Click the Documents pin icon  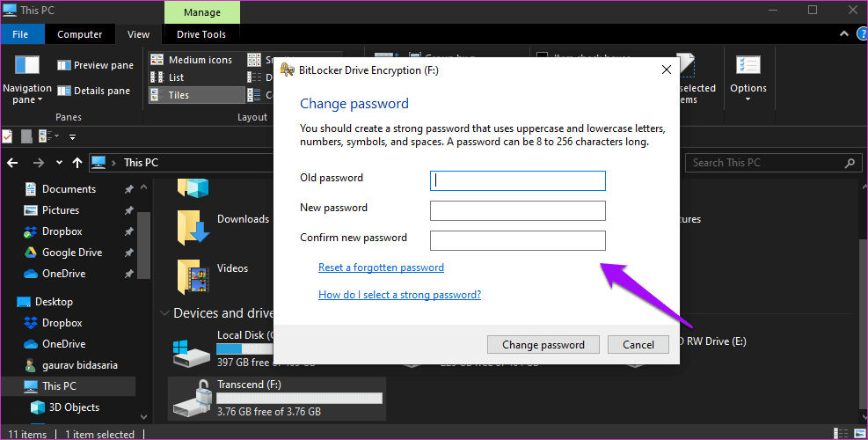click(x=128, y=189)
